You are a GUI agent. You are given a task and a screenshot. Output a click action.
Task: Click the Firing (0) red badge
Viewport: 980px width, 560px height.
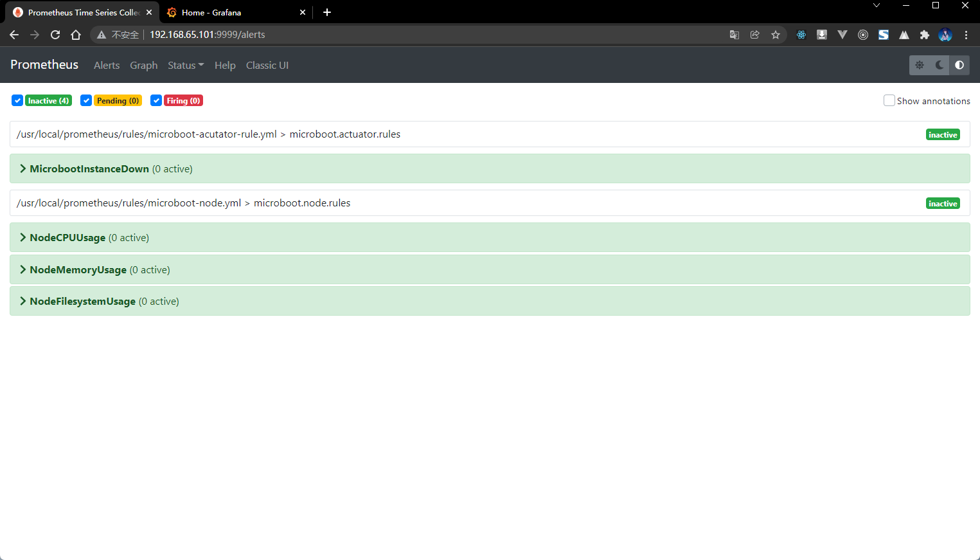tap(183, 100)
